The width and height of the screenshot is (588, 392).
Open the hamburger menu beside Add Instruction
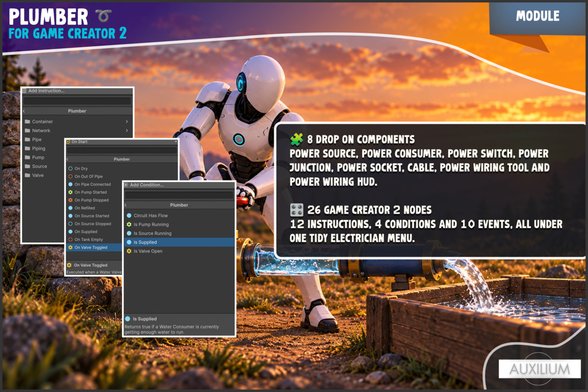24,91
